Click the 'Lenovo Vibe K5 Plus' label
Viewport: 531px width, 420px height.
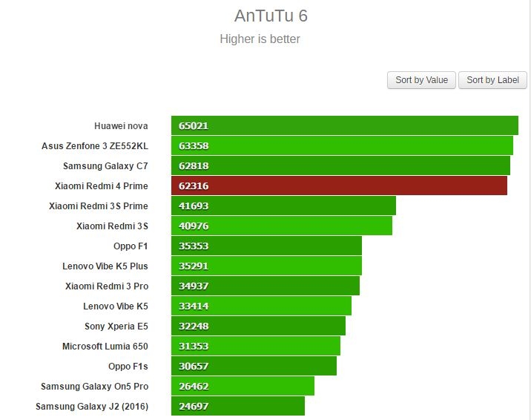coord(105,266)
